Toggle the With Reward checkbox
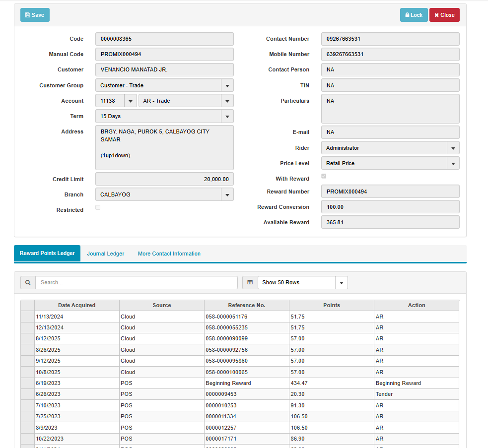 click(324, 176)
